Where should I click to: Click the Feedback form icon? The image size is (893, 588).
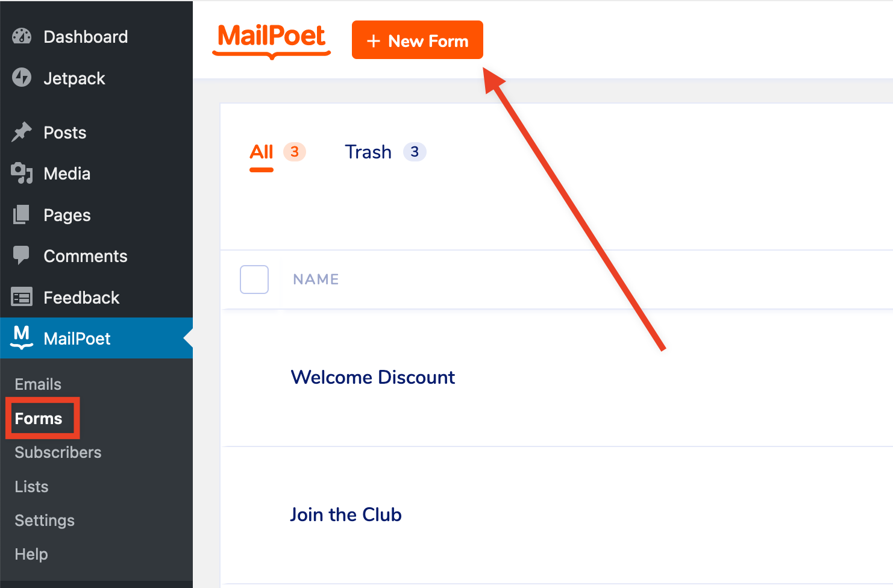[22, 297]
